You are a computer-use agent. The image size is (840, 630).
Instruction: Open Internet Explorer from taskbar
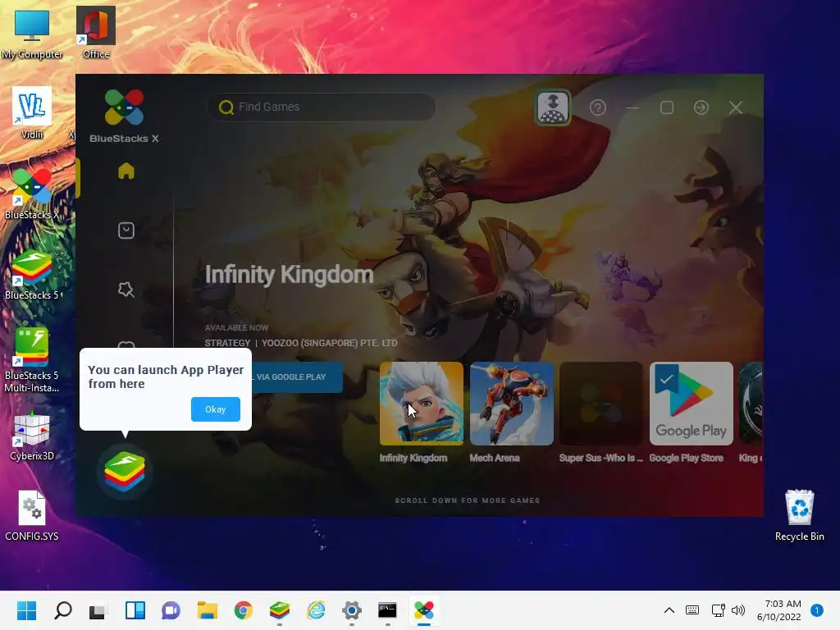316,610
